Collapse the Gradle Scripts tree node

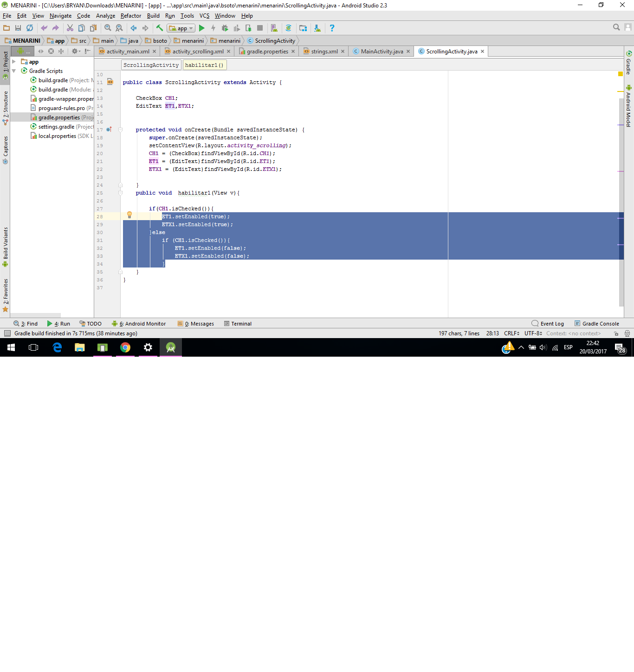(14, 71)
